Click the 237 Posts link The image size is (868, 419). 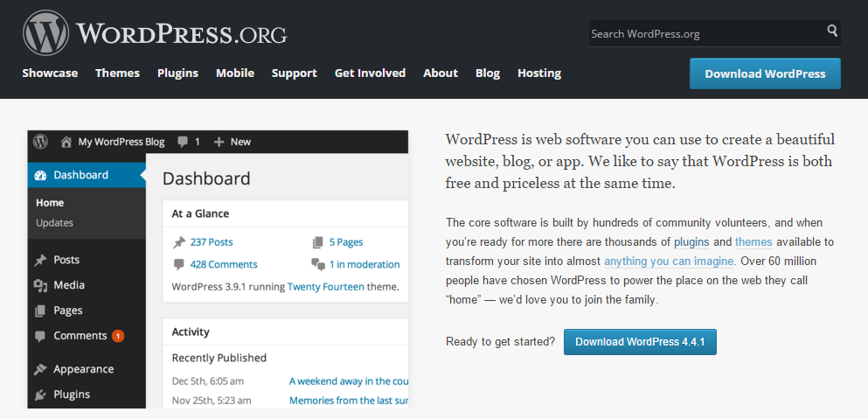tap(212, 242)
